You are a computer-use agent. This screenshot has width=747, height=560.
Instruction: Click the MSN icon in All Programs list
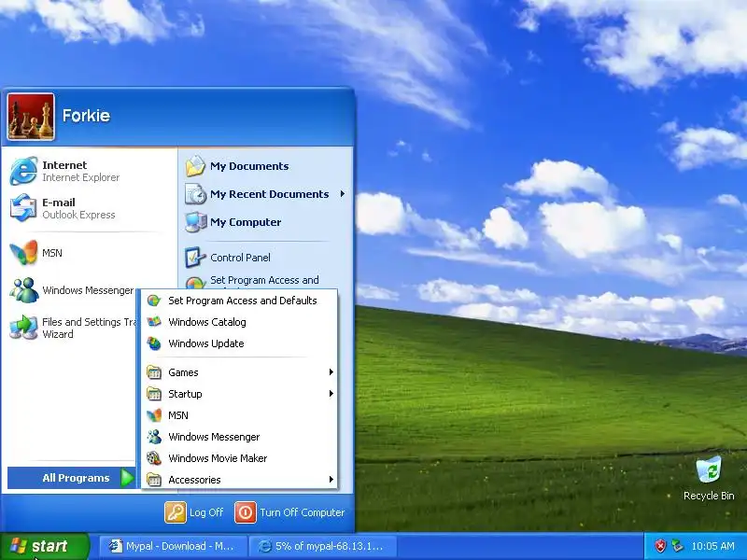pyautogui.click(x=154, y=415)
